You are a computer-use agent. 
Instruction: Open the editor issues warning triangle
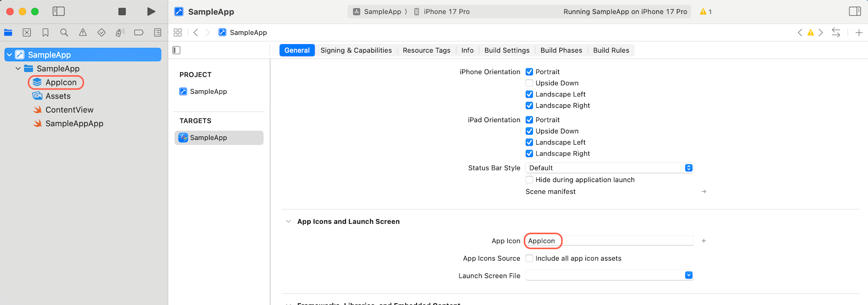[810, 33]
